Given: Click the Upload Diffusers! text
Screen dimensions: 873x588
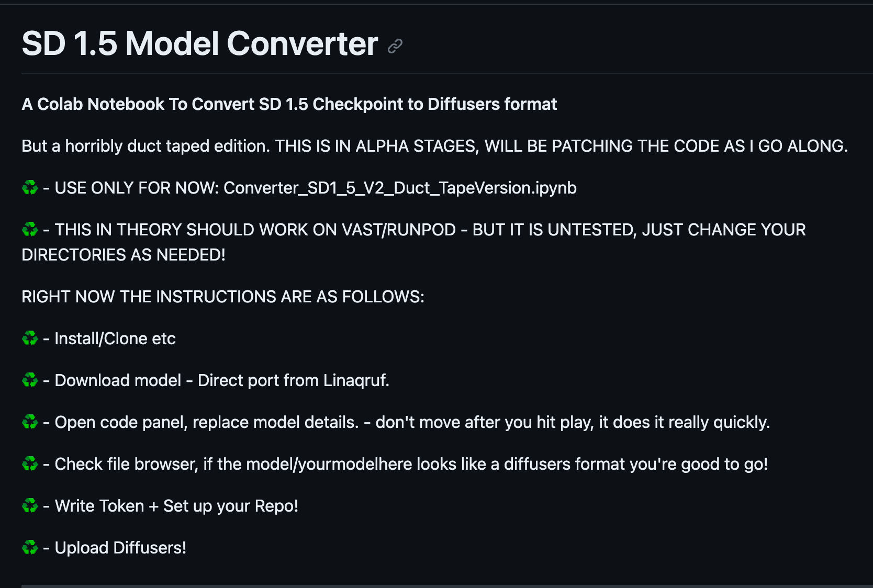Looking at the screenshot, I should tap(120, 548).
